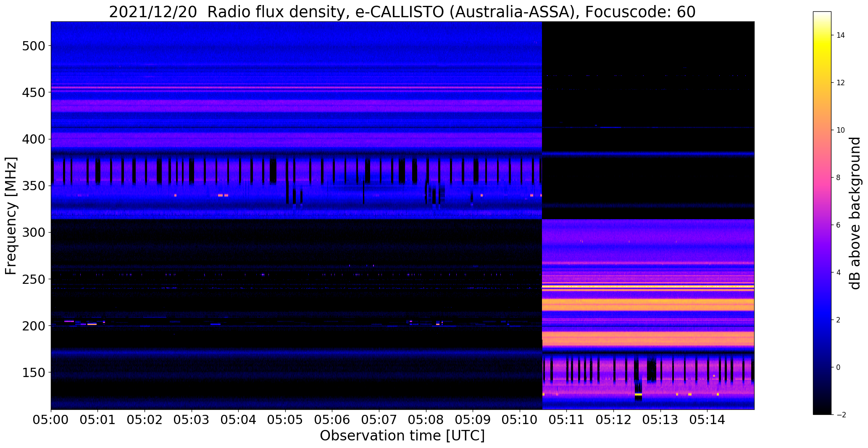Click the 05:03 time tick label

pyautogui.click(x=192, y=420)
